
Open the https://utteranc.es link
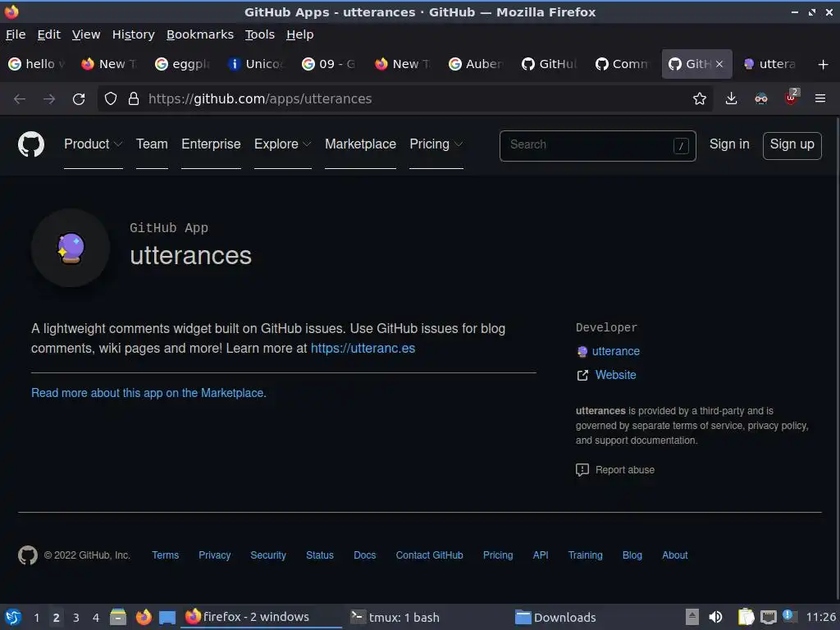[x=363, y=348]
